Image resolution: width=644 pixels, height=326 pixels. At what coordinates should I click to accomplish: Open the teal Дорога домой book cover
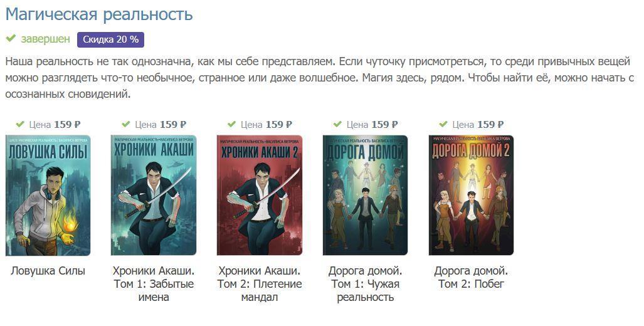tap(365, 196)
